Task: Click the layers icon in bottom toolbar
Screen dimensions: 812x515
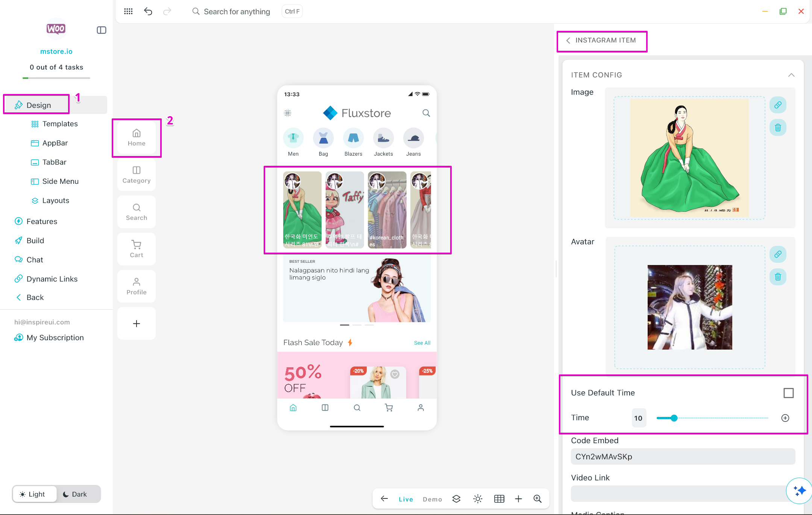Action: coord(456,499)
